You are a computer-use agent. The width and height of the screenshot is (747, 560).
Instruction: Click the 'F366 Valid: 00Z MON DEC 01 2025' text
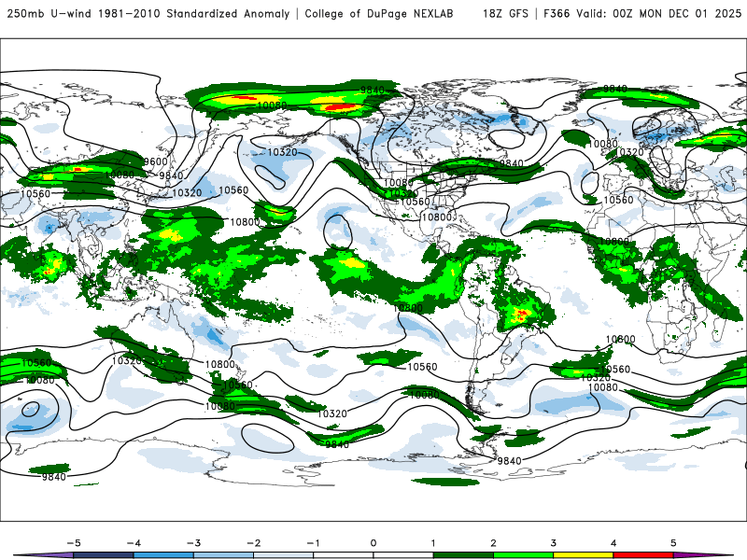coord(642,13)
